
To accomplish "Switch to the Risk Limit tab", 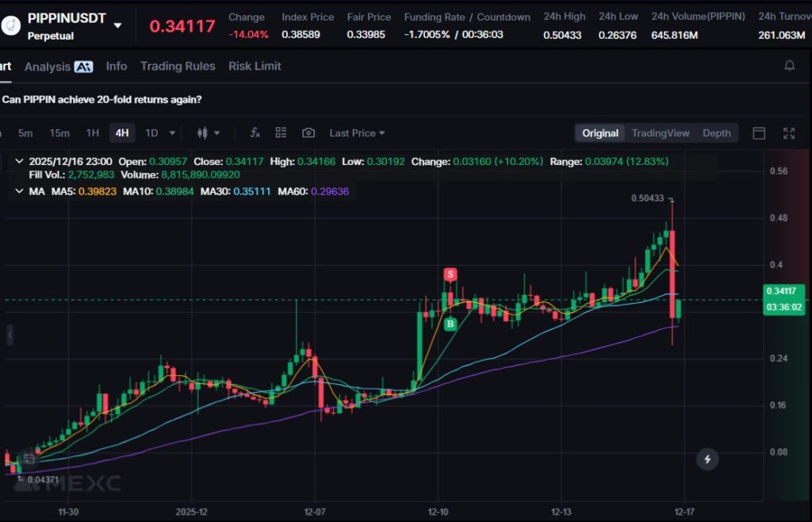I will 255,67.
